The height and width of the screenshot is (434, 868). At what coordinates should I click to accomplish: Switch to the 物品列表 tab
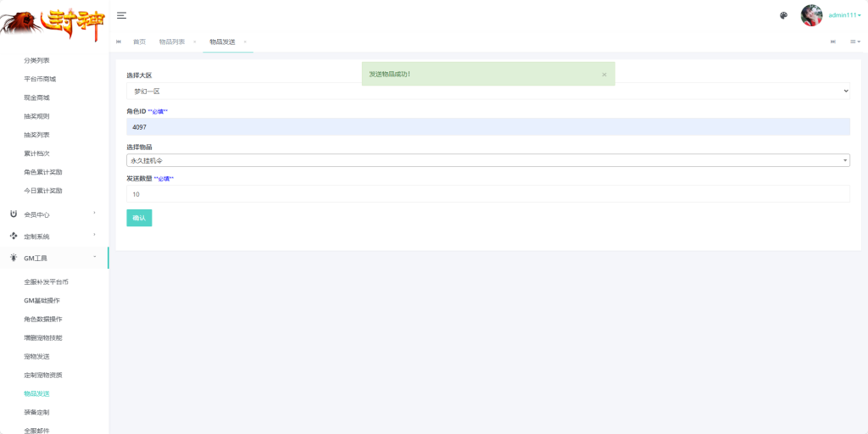[x=171, y=42]
